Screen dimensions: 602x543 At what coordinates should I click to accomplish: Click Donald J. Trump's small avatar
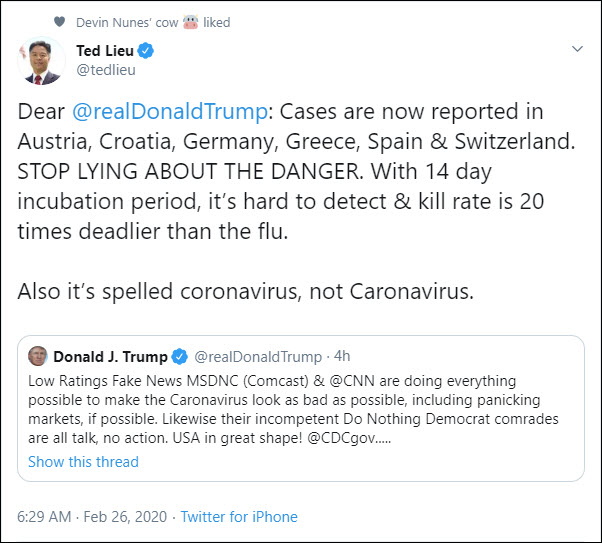coord(38,357)
